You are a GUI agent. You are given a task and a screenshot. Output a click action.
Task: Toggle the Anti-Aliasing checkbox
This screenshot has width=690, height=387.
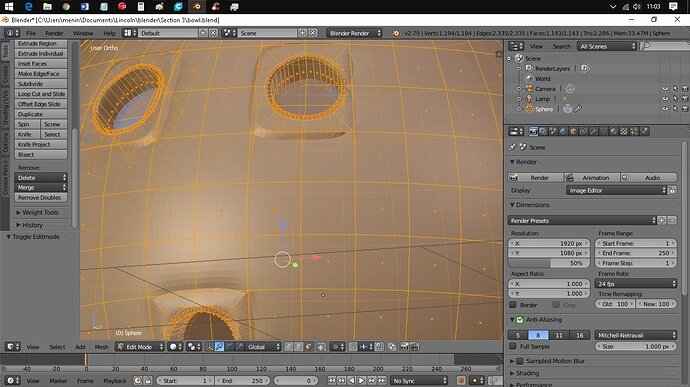click(520, 320)
